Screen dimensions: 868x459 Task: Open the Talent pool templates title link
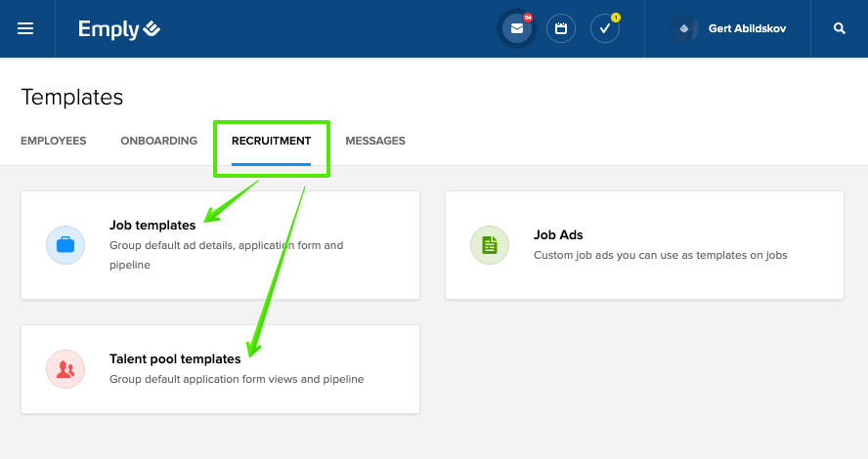175,358
